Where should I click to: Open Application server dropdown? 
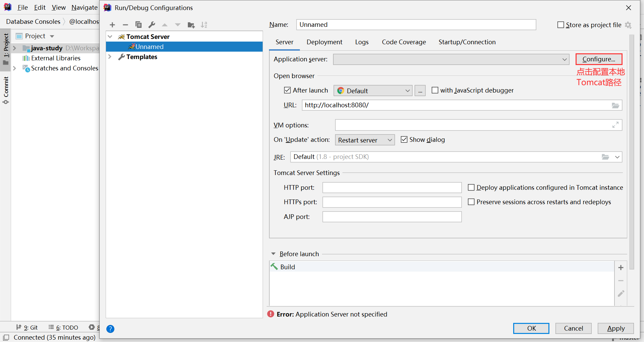[451, 59]
